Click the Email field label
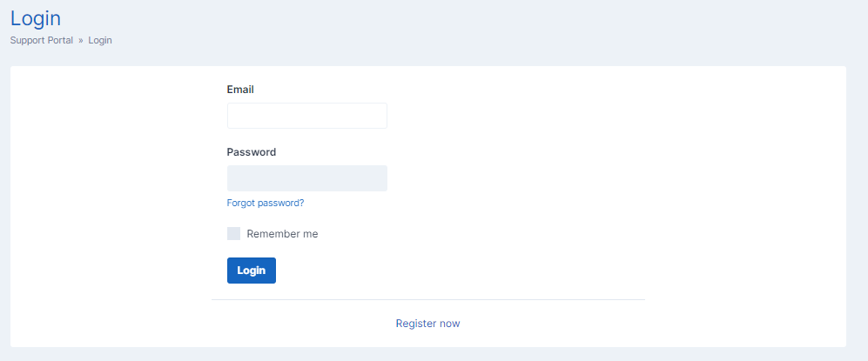The height and width of the screenshot is (361, 868). 240,90
